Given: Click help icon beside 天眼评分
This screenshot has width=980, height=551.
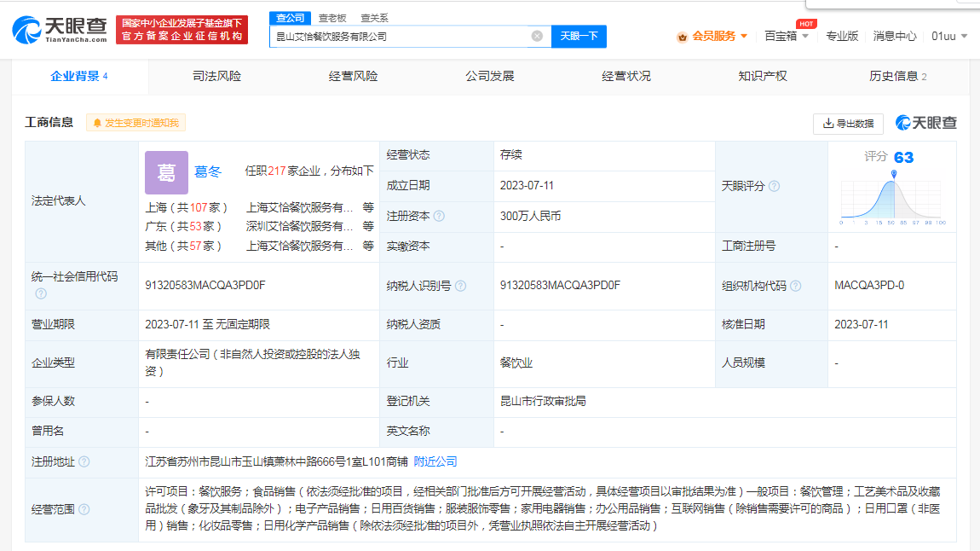Looking at the screenshot, I should pos(774,186).
